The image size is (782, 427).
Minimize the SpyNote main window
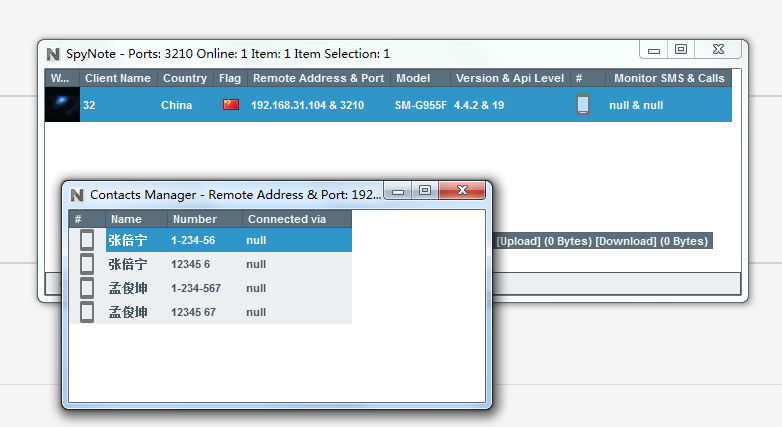pos(654,50)
